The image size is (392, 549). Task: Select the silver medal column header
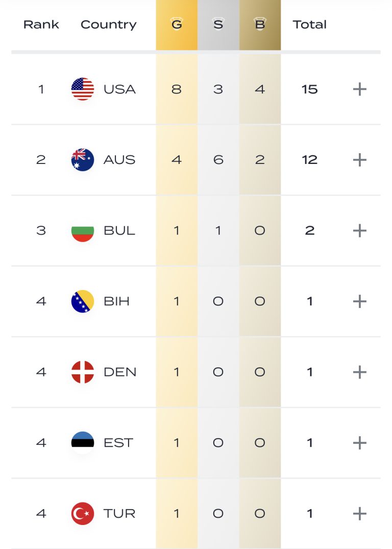click(x=218, y=25)
